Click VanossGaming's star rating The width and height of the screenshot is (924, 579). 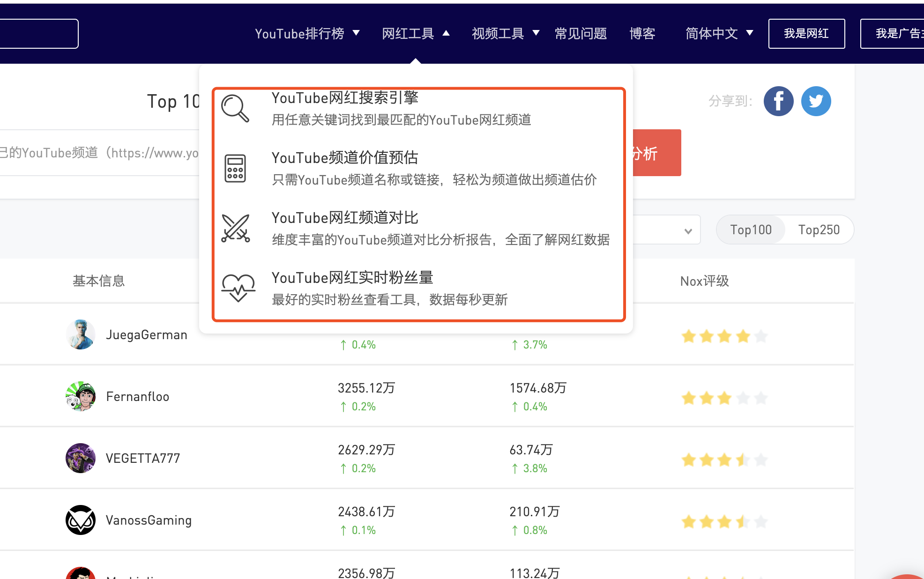coord(724,521)
